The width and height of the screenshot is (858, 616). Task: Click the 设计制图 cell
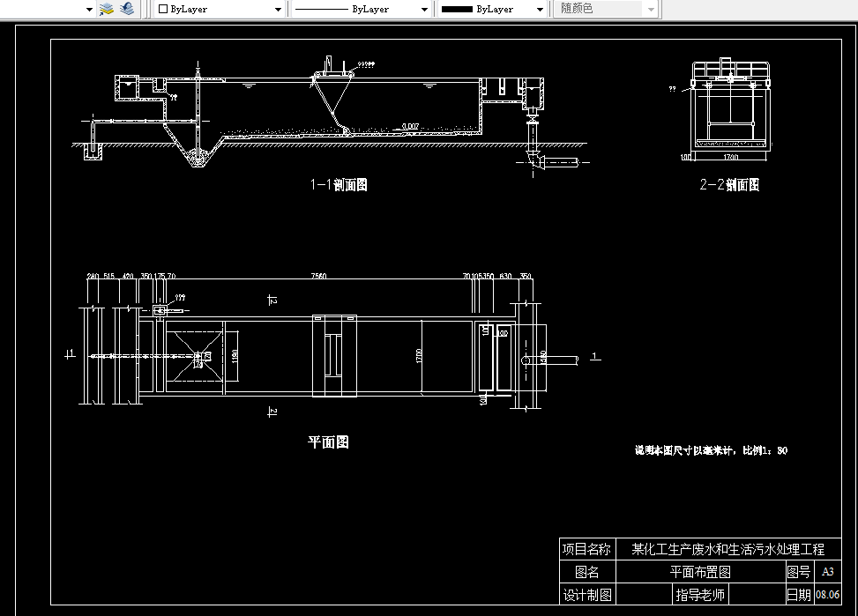[587, 595]
